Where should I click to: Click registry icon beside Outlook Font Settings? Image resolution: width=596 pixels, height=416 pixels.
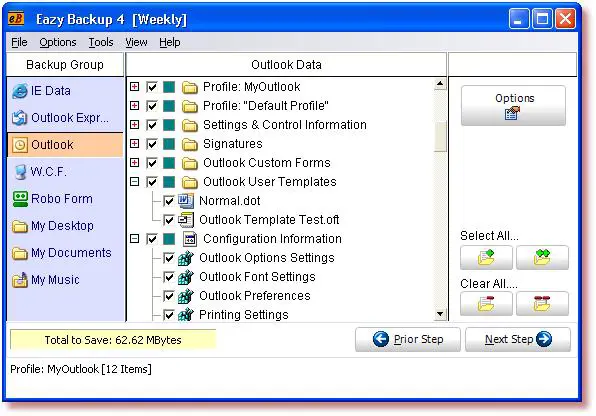(186, 277)
